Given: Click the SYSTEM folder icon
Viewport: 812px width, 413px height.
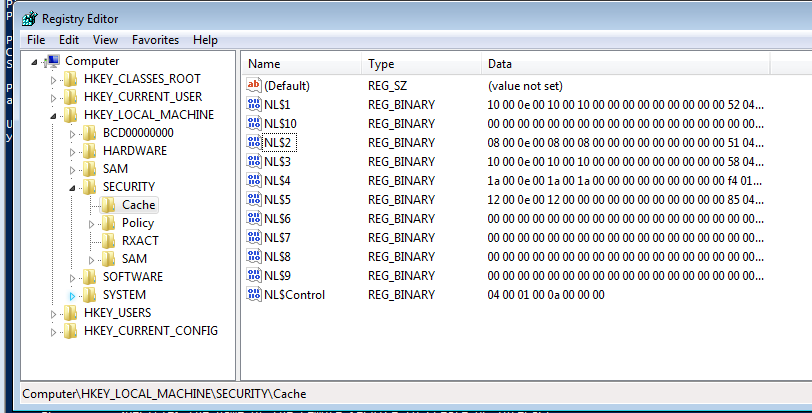Looking at the screenshot, I should [90, 295].
